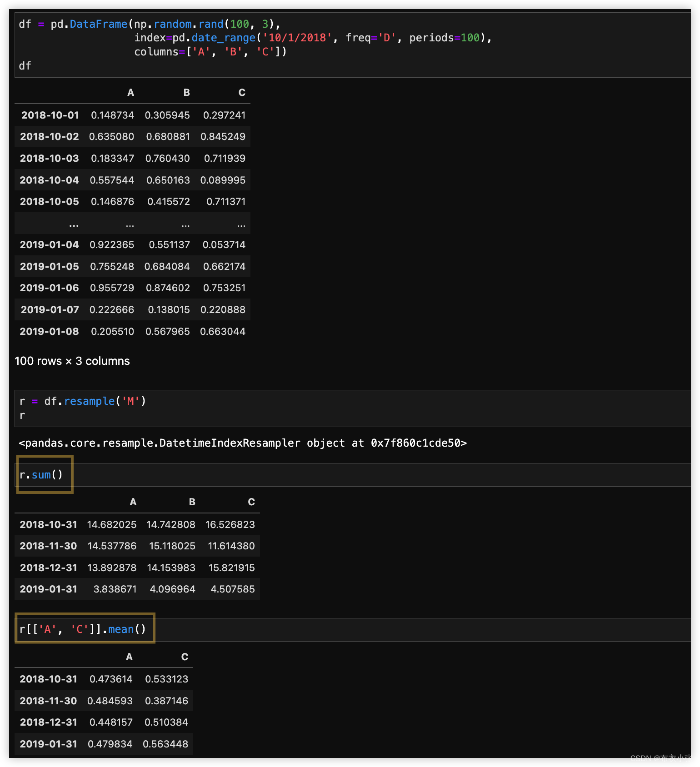Click value 0.680881 in first table

click(x=168, y=137)
